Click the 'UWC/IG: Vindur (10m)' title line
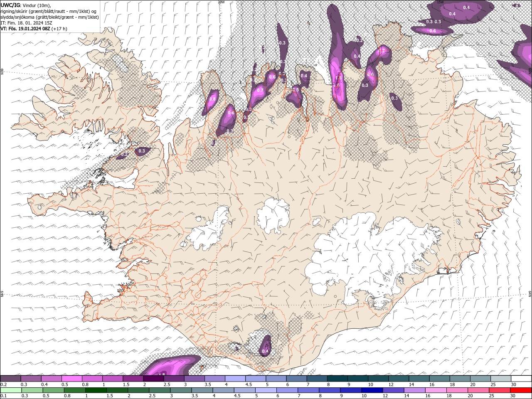 tap(26, 5)
